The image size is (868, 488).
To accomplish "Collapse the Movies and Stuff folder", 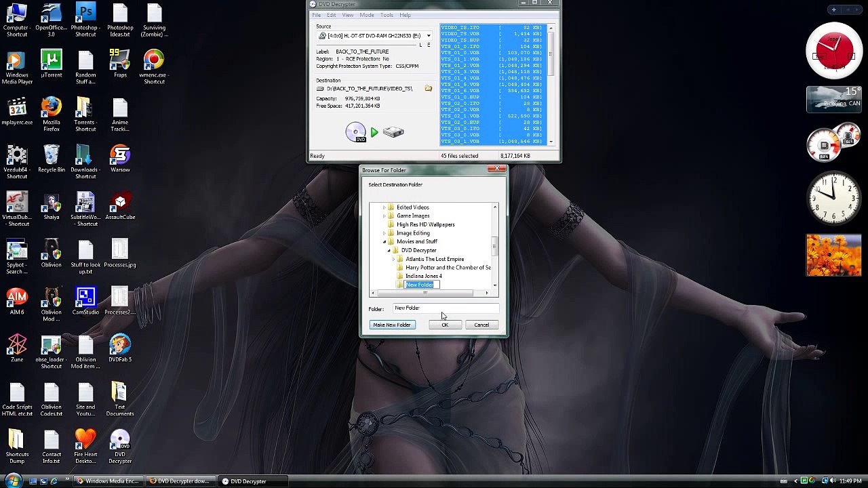I will point(384,242).
